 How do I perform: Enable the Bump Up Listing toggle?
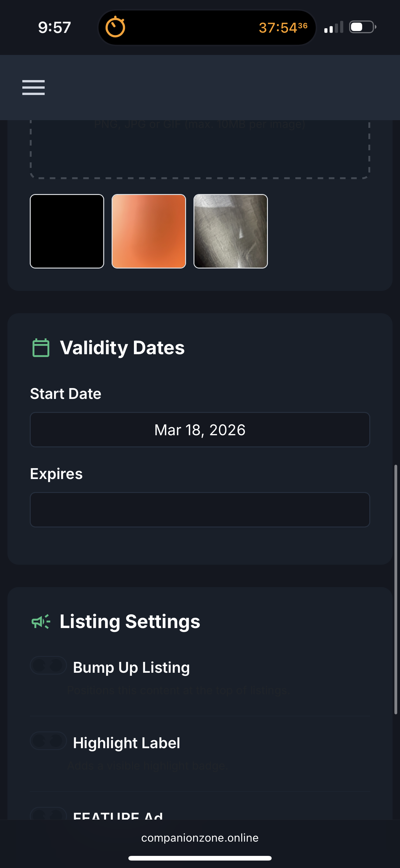pos(48,665)
